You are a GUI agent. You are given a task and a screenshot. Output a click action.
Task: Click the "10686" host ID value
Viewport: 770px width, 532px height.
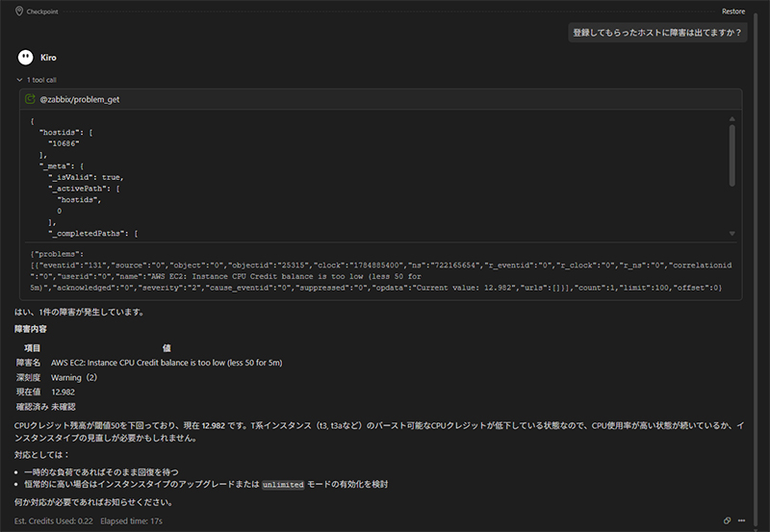64,143
